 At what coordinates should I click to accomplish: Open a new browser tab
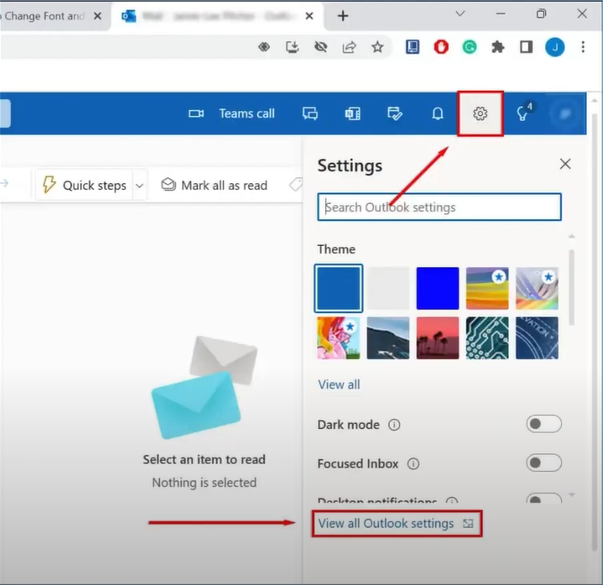coord(343,16)
